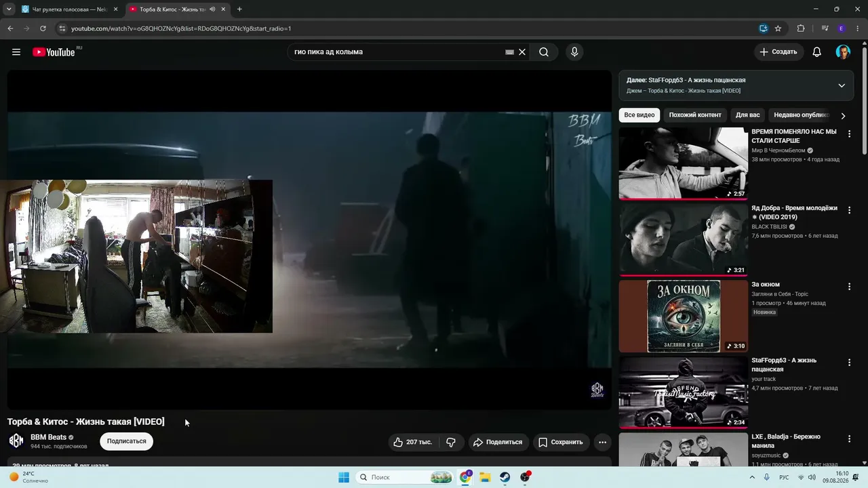Open options for StaFFорд63 video
This screenshot has width=868, height=488.
tap(849, 363)
